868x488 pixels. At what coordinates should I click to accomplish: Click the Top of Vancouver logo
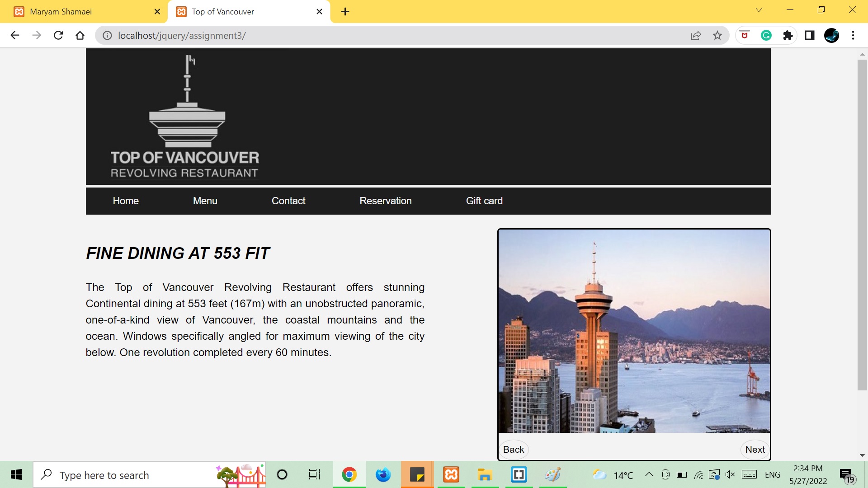tap(185, 117)
